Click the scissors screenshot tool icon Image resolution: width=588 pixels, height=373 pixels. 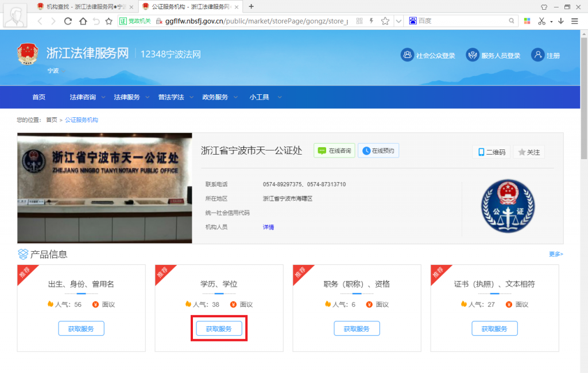[x=541, y=21]
